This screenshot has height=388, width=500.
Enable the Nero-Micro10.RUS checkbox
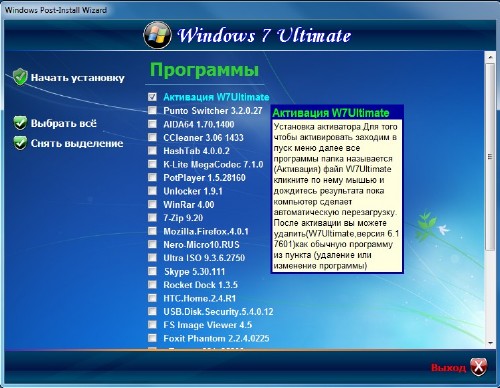pyautogui.click(x=152, y=244)
